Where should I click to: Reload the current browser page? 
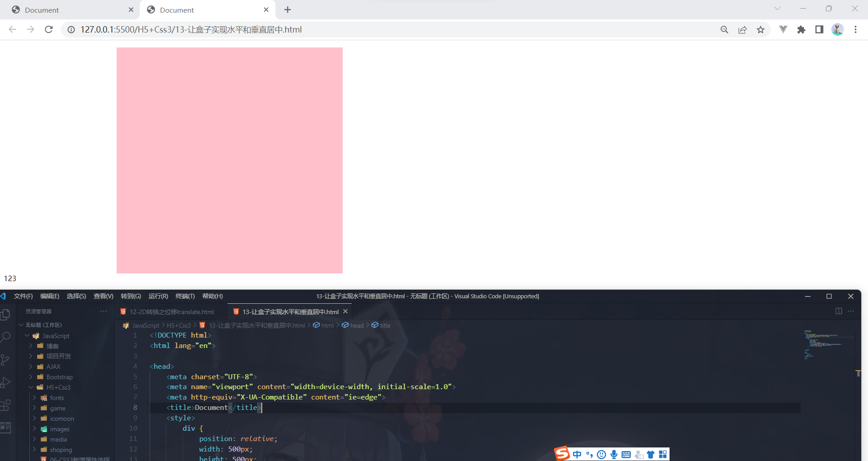(x=49, y=29)
